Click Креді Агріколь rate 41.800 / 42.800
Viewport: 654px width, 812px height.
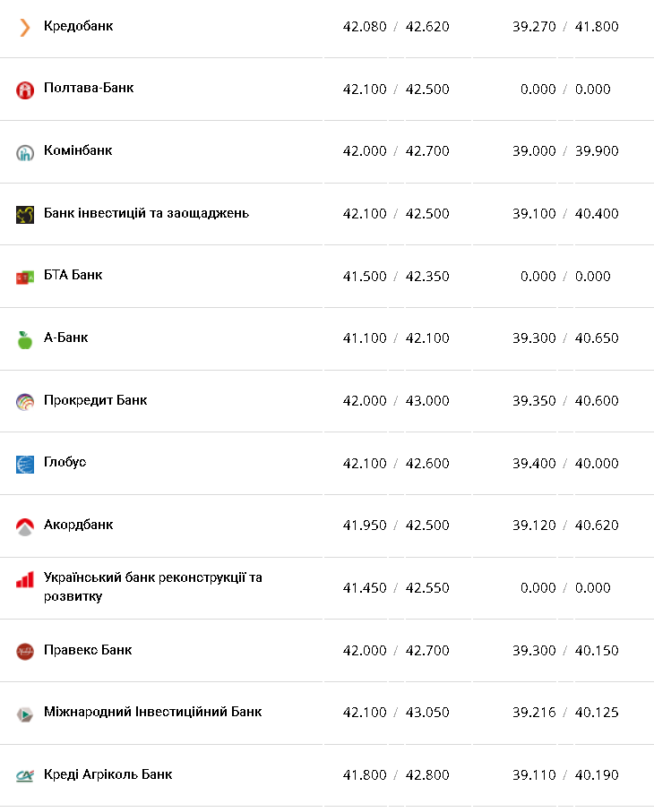coord(396,774)
